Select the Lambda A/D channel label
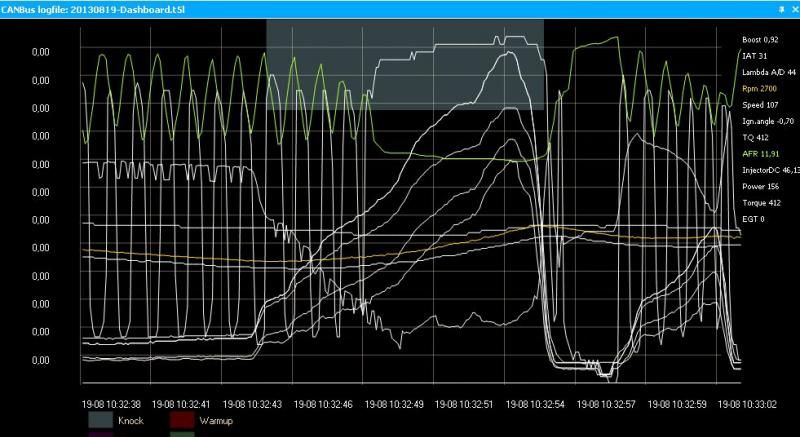The height and width of the screenshot is (437, 800). click(767, 73)
